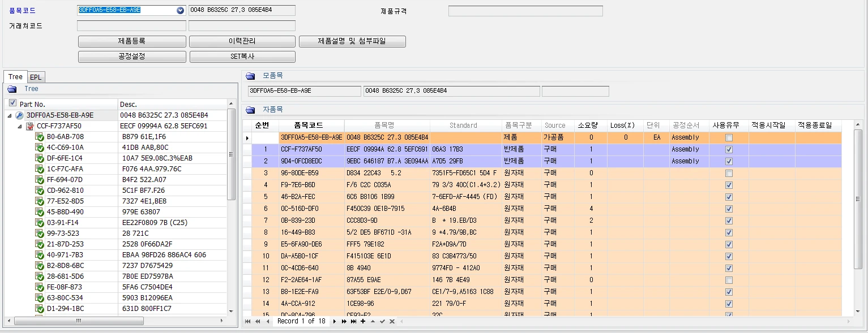This screenshot has height=333, width=868.
Task: Click the red clipboard icon next to CCF-F737AF50
Action: (29, 126)
